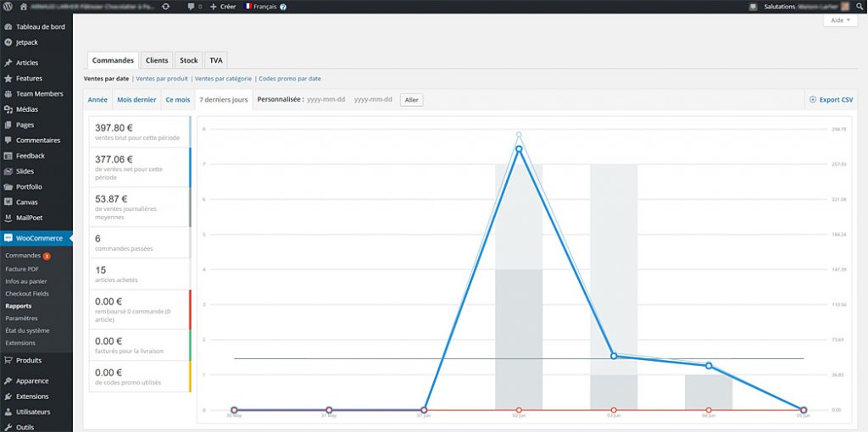Focus the first yyyy-mm-dd start date field
The height and width of the screenshot is (432, 868).
coord(326,100)
